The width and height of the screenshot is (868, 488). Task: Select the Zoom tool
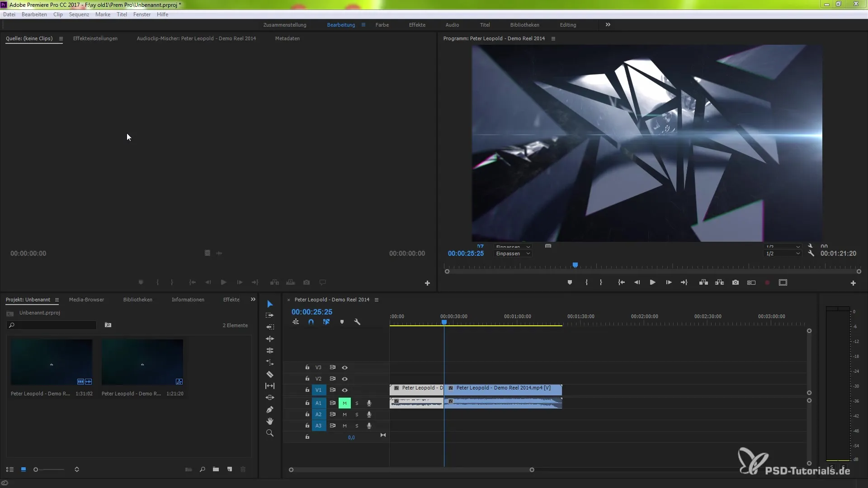270,433
